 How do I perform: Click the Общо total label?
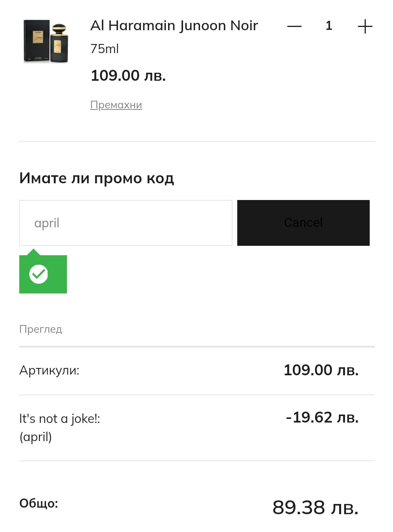[39, 504]
